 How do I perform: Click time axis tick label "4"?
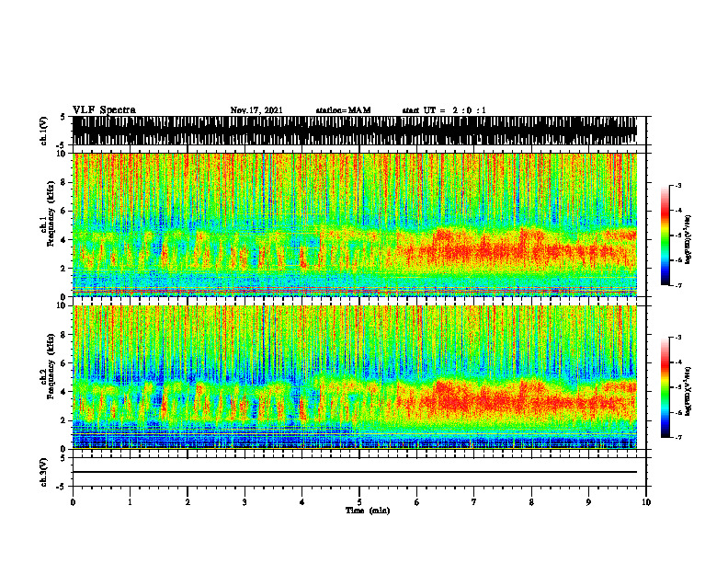click(302, 501)
